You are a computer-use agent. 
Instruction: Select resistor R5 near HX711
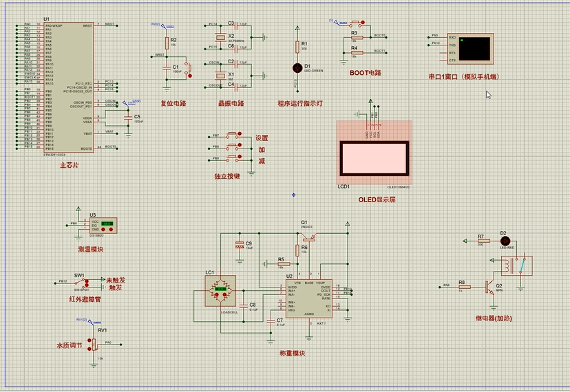[x=284, y=264]
